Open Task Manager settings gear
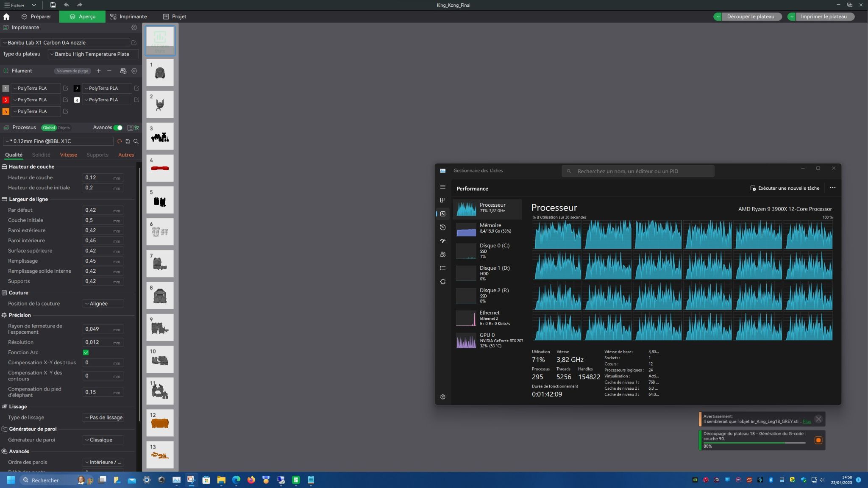This screenshot has height=488, width=868. coord(443,397)
